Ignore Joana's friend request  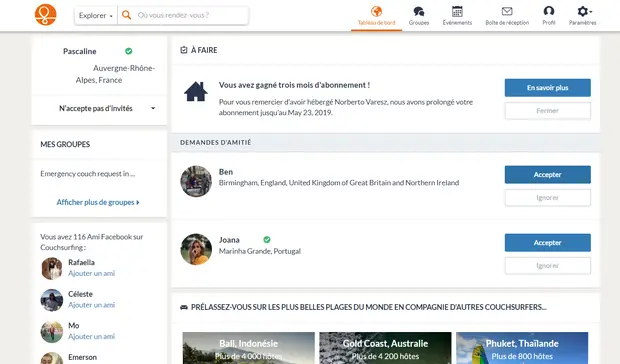click(548, 266)
